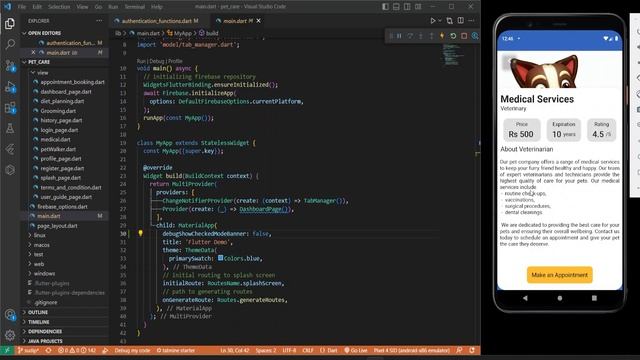640x360 pixels.
Task: Open the Manage gear icon
Action: [x=10, y=335]
